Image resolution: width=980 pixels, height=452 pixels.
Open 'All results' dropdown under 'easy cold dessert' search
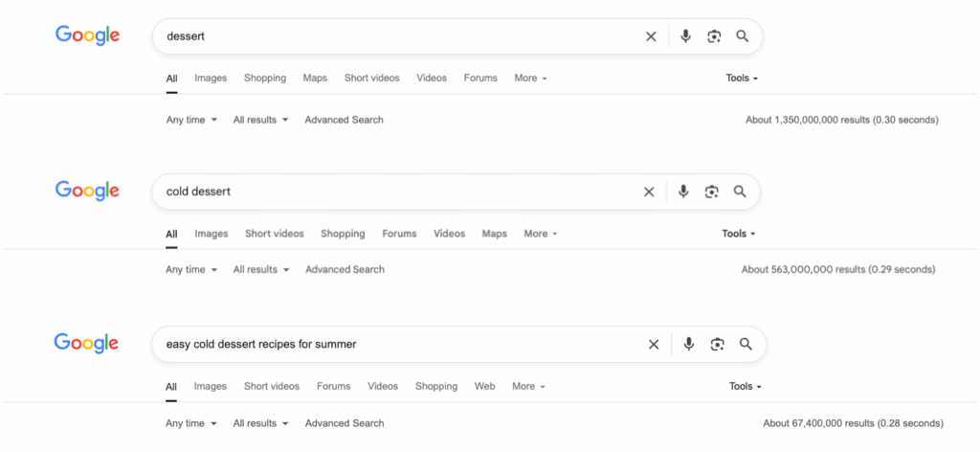point(261,423)
